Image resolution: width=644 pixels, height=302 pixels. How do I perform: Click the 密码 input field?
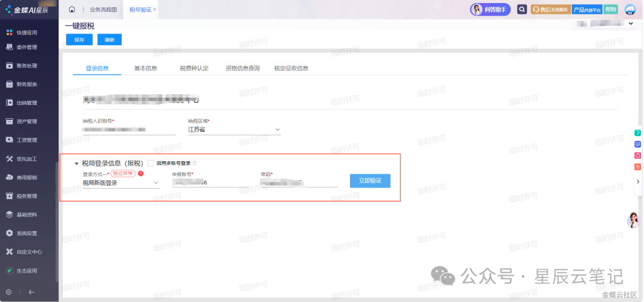[x=299, y=183]
